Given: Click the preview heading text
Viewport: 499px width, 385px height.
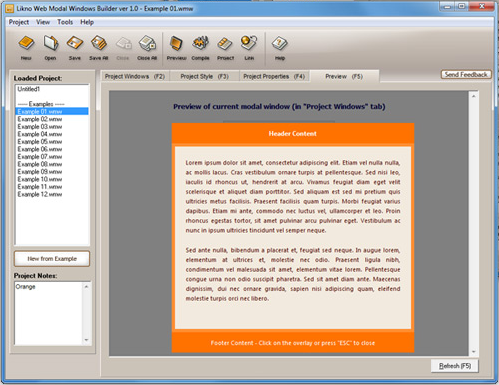Looking at the screenshot, I should 279,107.
